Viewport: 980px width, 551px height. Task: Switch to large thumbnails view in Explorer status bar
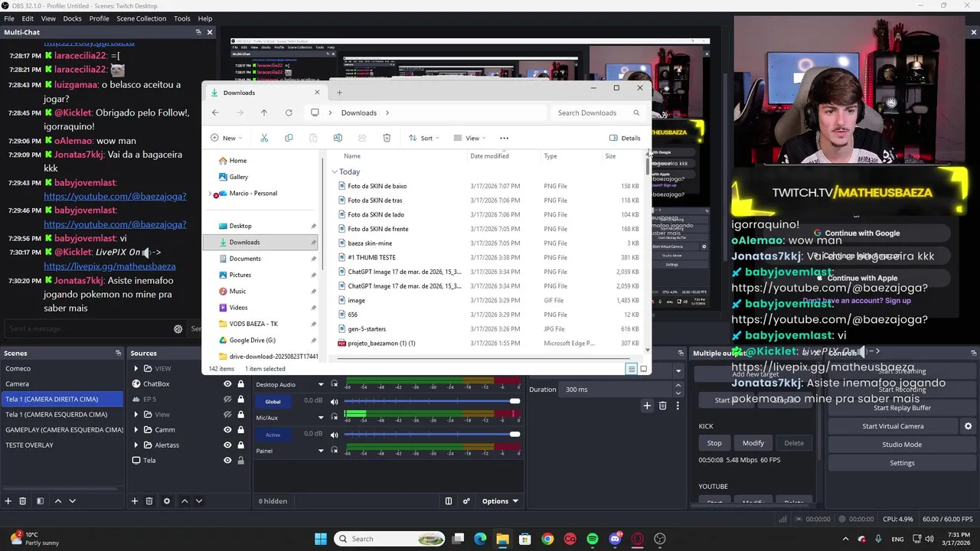pyautogui.click(x=644, y=369)
